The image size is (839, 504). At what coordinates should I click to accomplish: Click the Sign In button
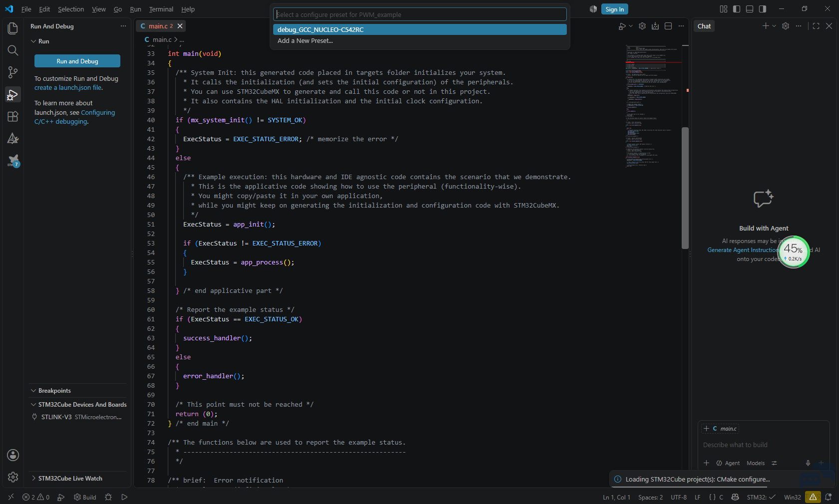tap(614, 9)
